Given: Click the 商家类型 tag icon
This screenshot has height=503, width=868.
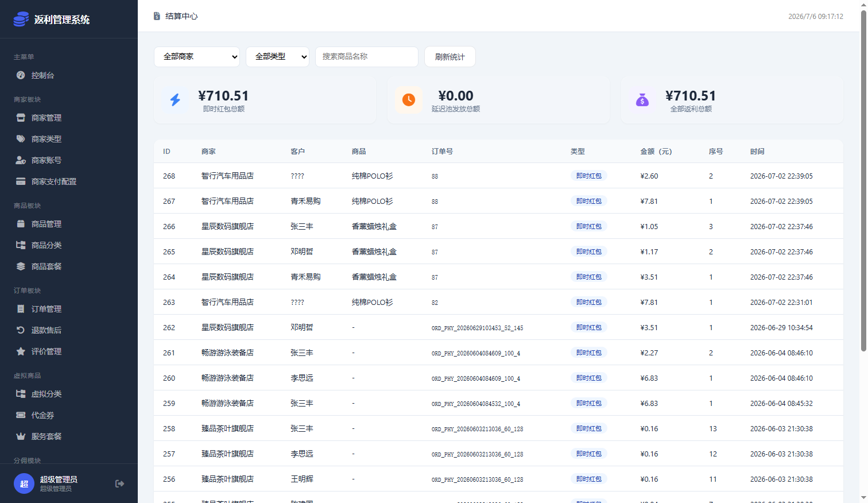Looking at the screenshot, I should [21, 139].
